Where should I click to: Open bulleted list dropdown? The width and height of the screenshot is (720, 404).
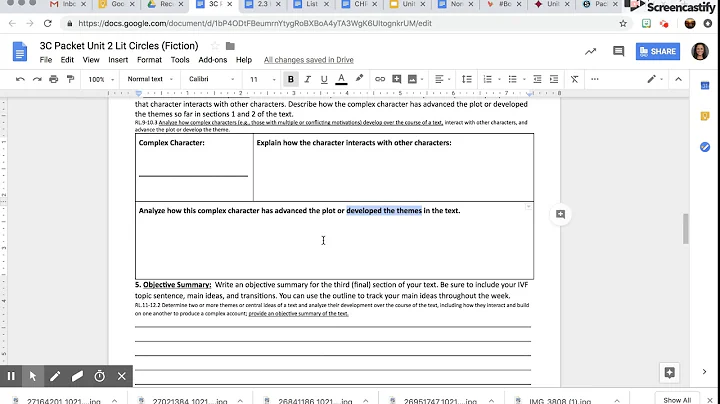point(524,79)
